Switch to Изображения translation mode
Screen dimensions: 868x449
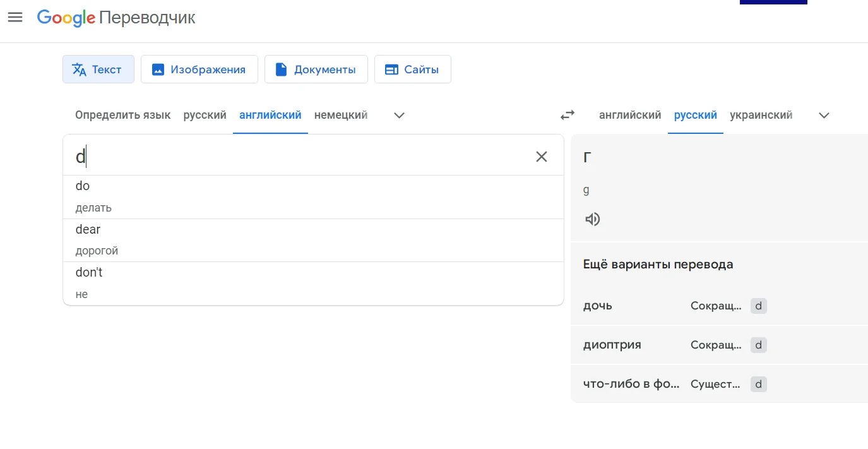click(199, 69)
